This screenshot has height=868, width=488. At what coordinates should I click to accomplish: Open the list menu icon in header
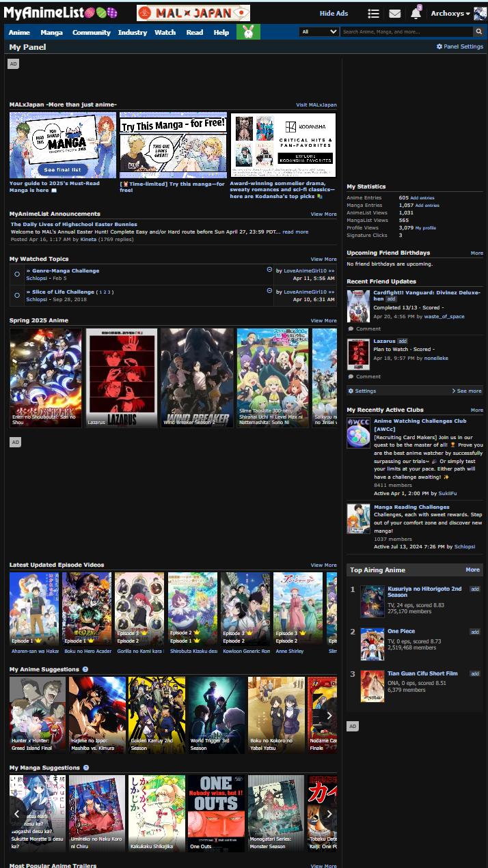pos(373,13)
